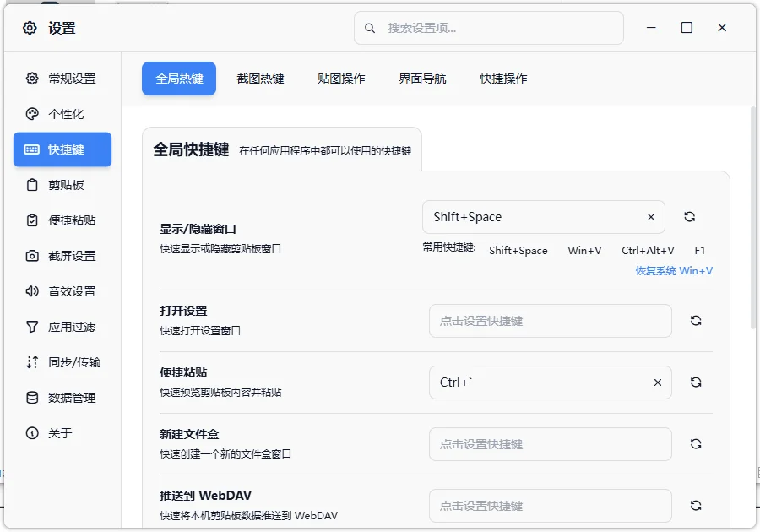Screen dimensions: 760x532
Task: Click the 便捷粘贴 Ctrl+` shortcut field
Action: (x=550, y=383)
